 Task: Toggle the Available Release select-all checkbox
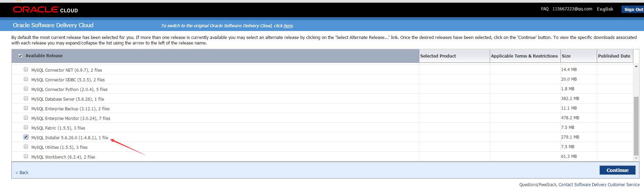20,56
